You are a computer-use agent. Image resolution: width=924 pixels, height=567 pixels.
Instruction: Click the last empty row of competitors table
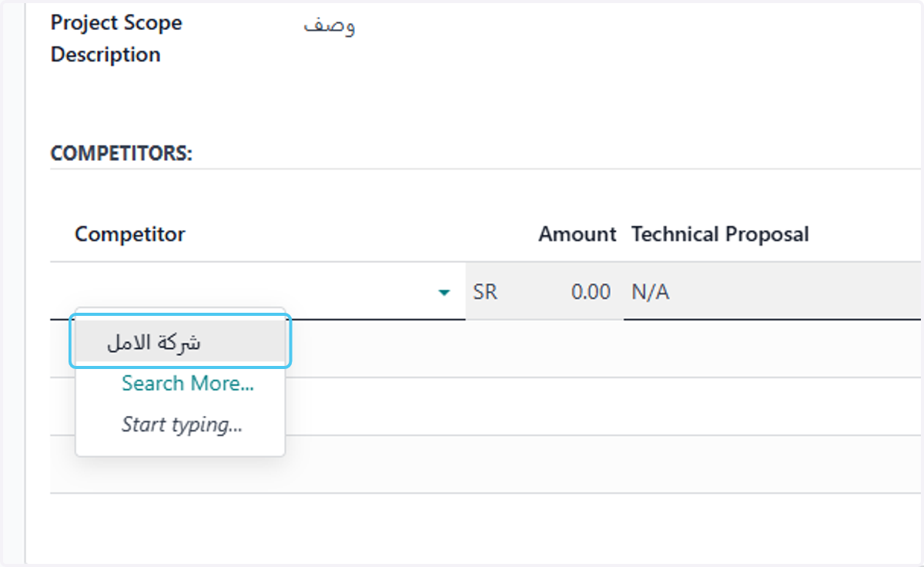coord(486,465)
